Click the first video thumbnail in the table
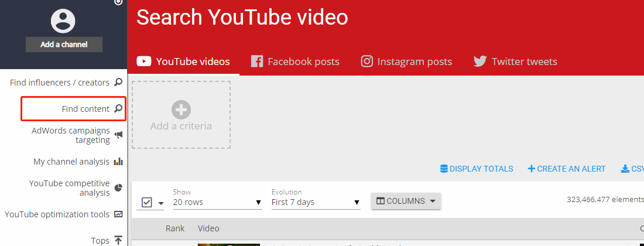The image size is (644, 246). [x=229, y=245]
